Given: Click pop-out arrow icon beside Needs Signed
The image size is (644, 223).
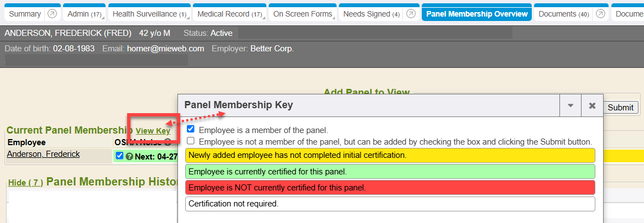Looking at the screenshot, I should pos(411,14).
